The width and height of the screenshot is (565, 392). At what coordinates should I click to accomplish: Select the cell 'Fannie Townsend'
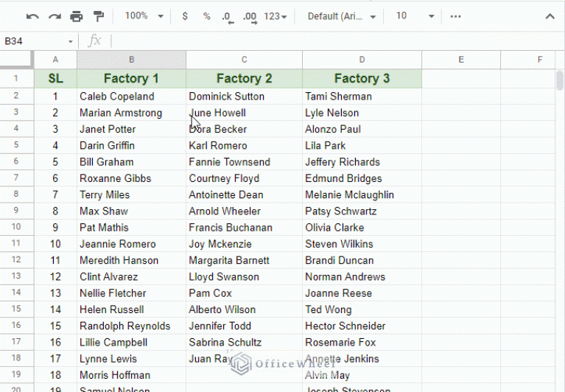tap(245, 162)
